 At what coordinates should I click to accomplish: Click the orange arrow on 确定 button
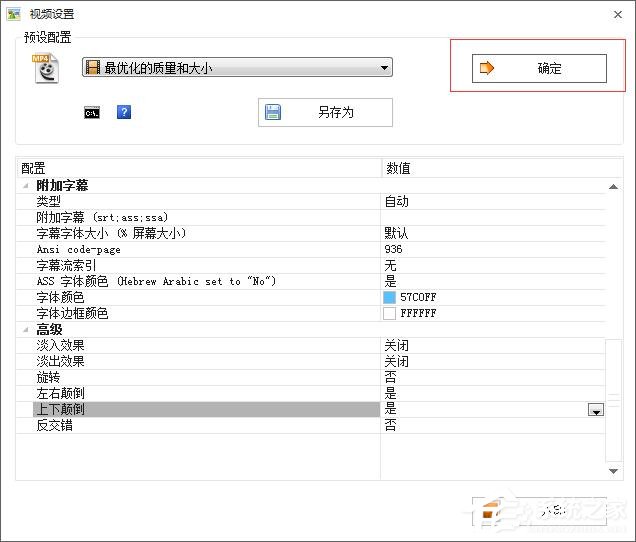[x=488, y=68]
